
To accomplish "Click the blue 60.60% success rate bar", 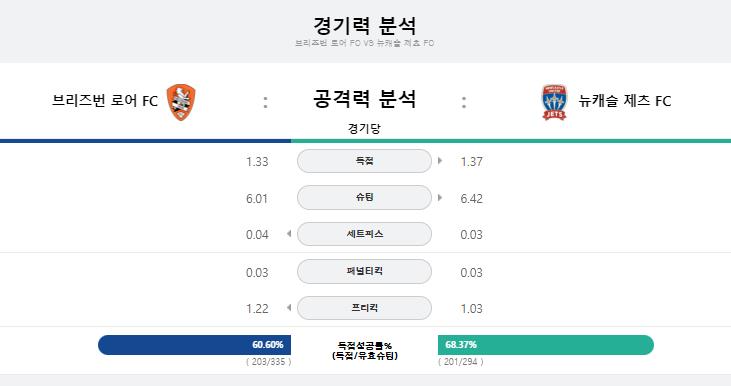I will [194, 345].
